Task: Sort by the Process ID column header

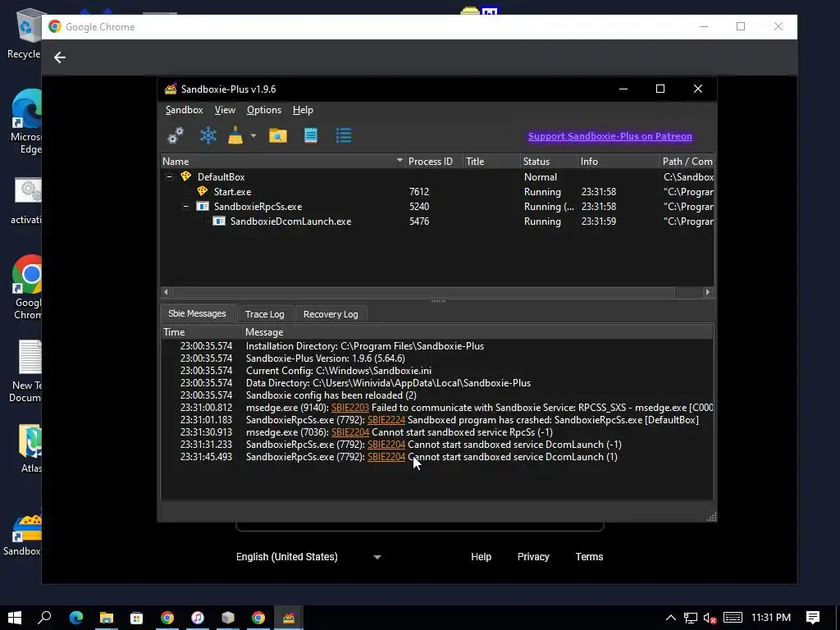Action: pos(433,162)
